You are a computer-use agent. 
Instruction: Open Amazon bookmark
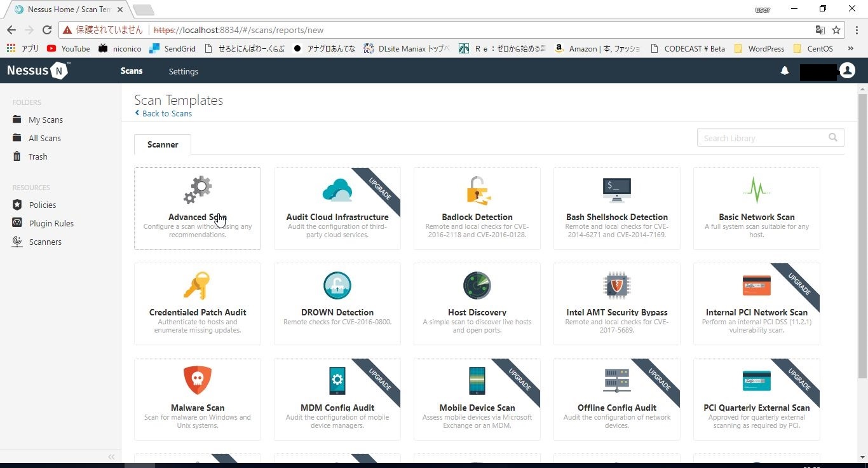coord(597,48)
